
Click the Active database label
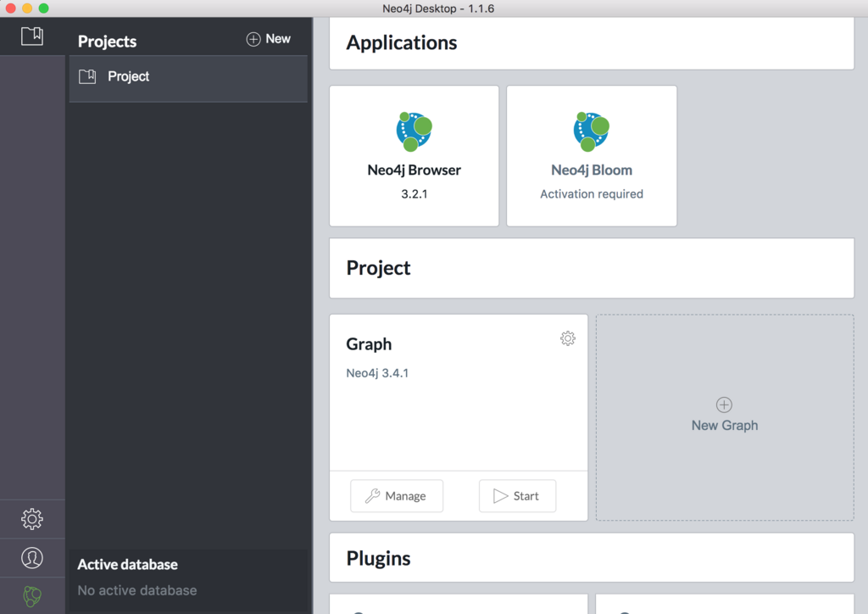coord(127,564)
